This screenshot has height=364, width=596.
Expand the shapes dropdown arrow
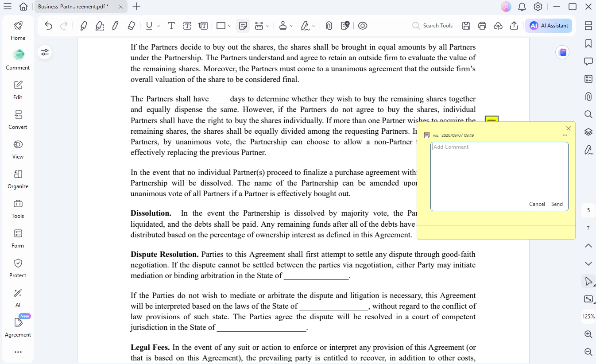point(230,26)
